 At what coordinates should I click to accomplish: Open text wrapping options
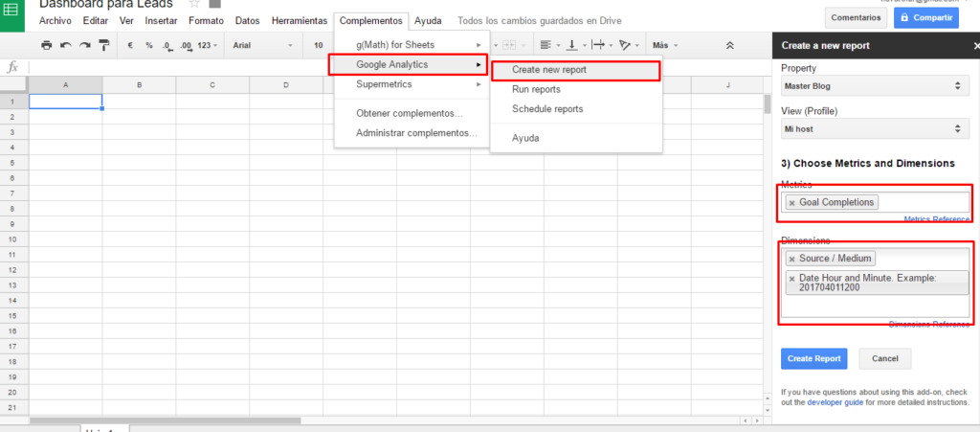(601, 45)
